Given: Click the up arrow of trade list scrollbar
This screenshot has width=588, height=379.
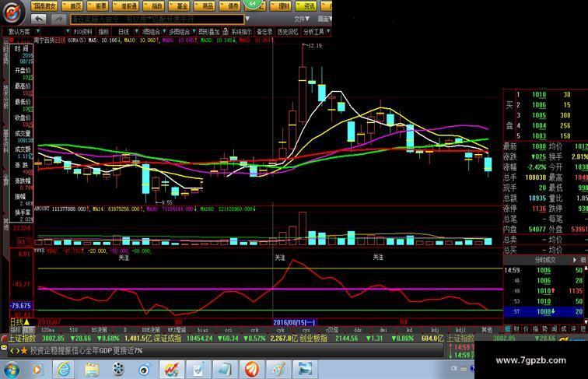Looking at the screenshot, I should 586,268.
